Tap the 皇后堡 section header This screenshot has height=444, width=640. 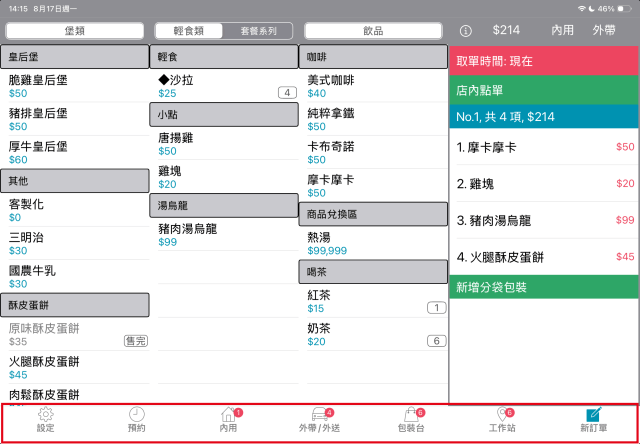[x=75, y=57]
